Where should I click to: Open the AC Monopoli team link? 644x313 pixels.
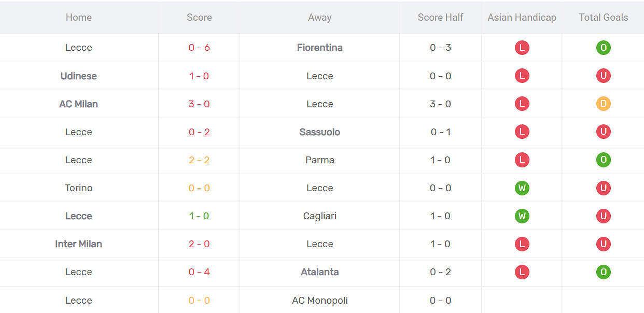(320, 301)
